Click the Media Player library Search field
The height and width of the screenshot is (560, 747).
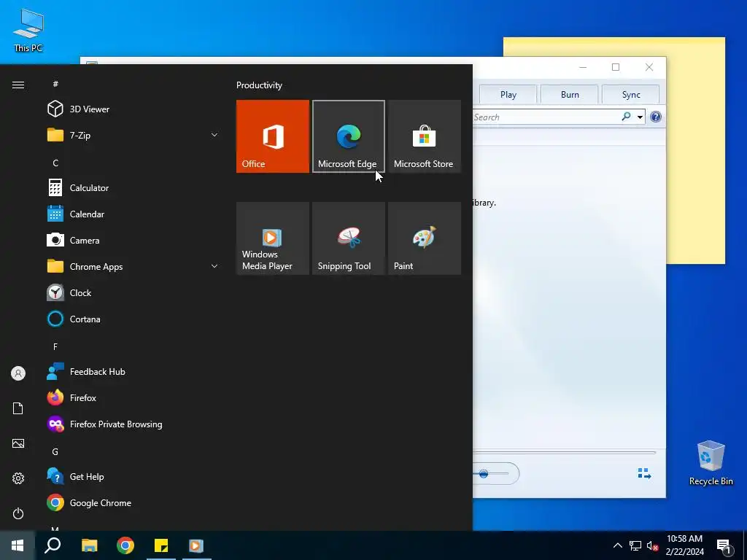click(x=546, y=117)
